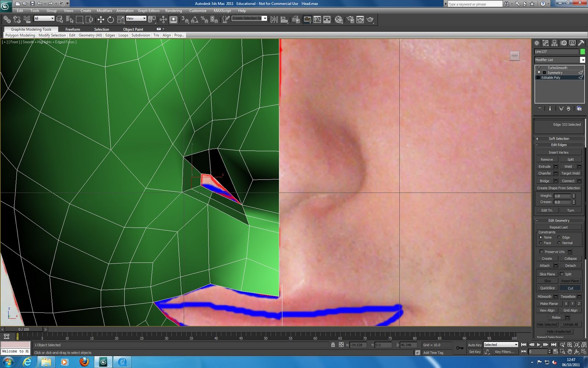Collapse the Edit Edges rollout
Viewport: 588px width, 368px height.
point(559,145)
